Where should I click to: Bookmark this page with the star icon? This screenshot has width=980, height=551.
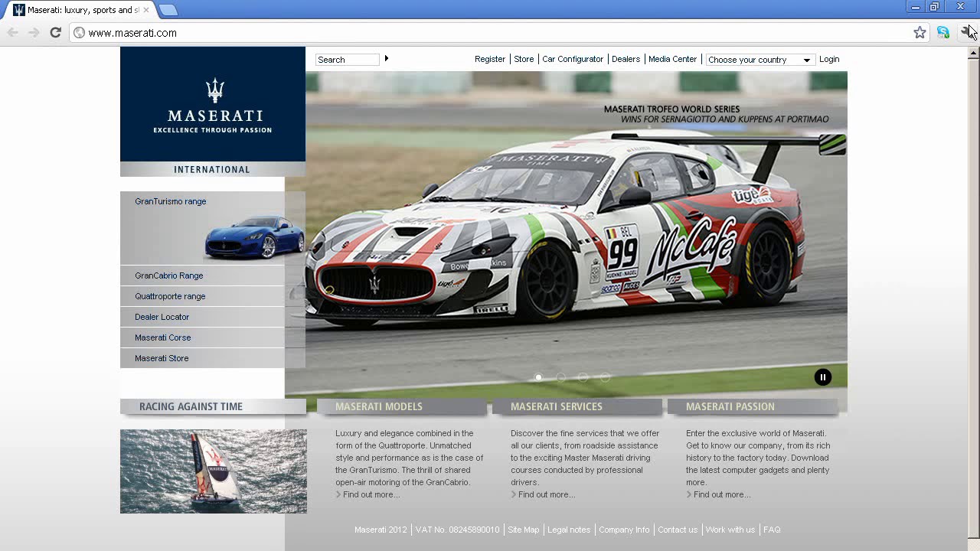920,32
